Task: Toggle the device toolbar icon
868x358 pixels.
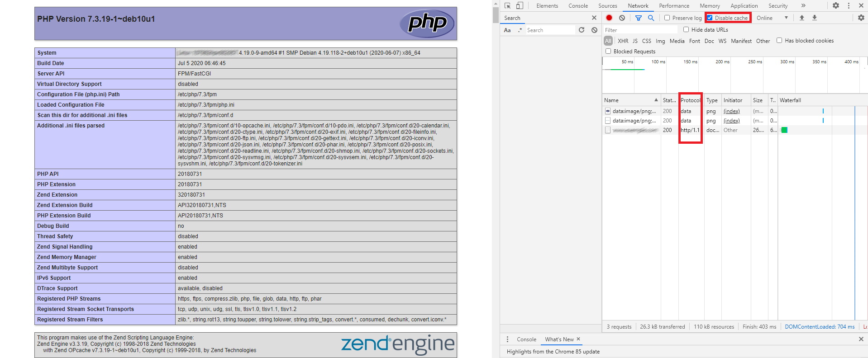Action: point(520,6)
